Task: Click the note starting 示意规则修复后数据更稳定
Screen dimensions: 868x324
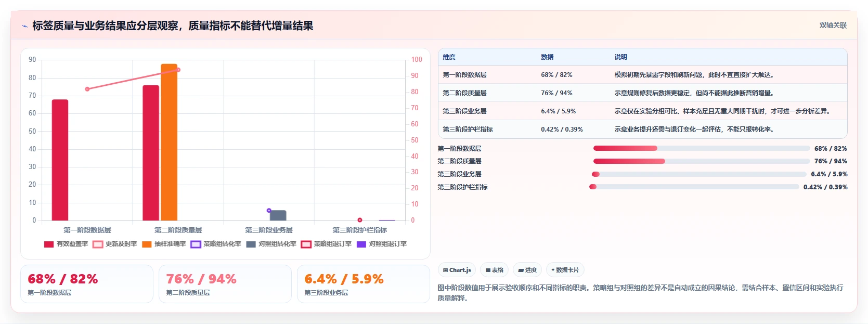Action: coord(695,93)
